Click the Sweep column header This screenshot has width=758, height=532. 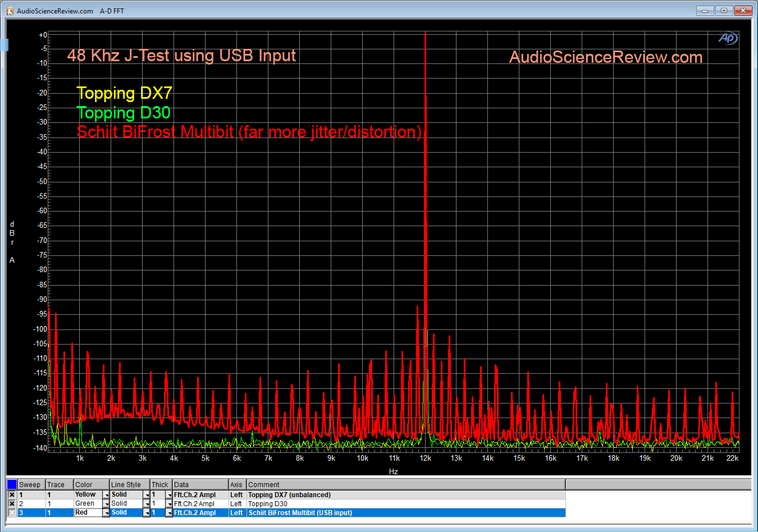[x=31, y=485]
